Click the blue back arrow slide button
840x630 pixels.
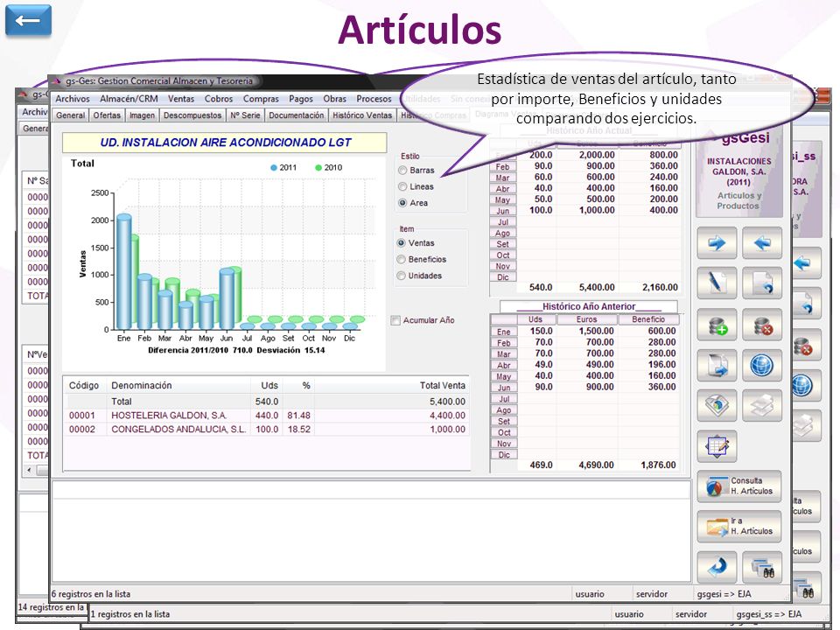(x=28, y=21)
